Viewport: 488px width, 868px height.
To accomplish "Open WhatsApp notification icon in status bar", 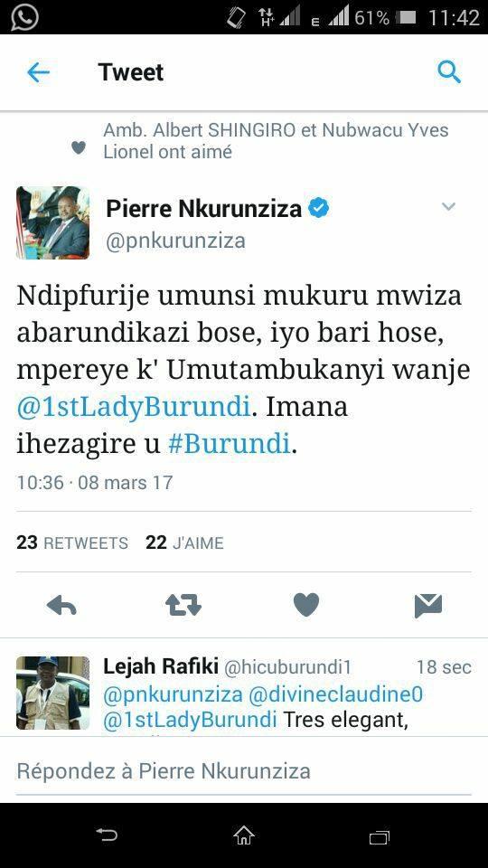I will pyautogui.click(x=24, y=16).
